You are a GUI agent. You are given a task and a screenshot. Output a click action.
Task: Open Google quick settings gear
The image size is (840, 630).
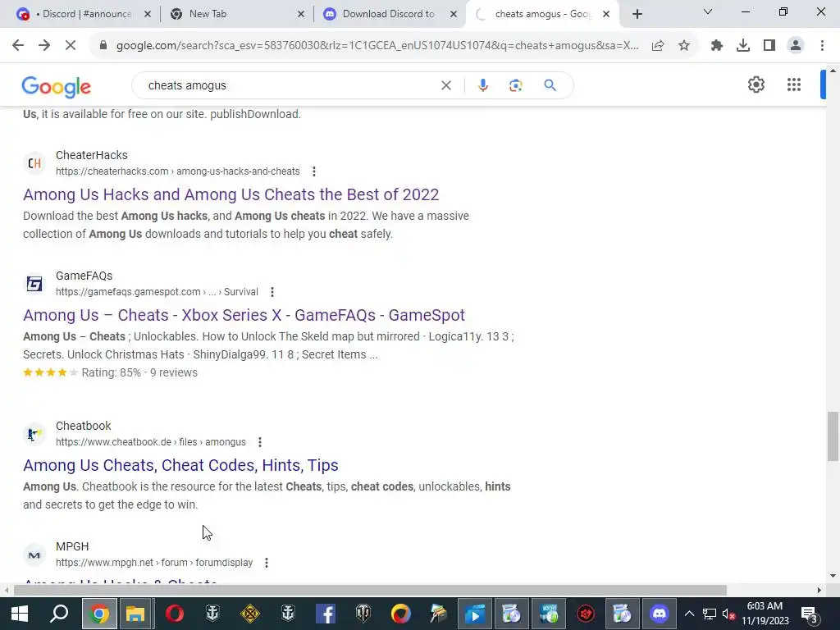[756, 84]
